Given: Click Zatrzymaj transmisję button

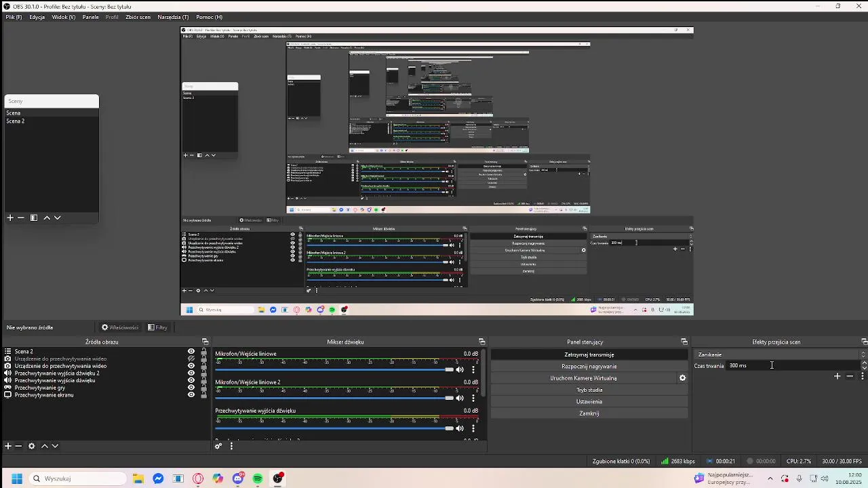Looking at the screenshot, I should tap(589, 354).
